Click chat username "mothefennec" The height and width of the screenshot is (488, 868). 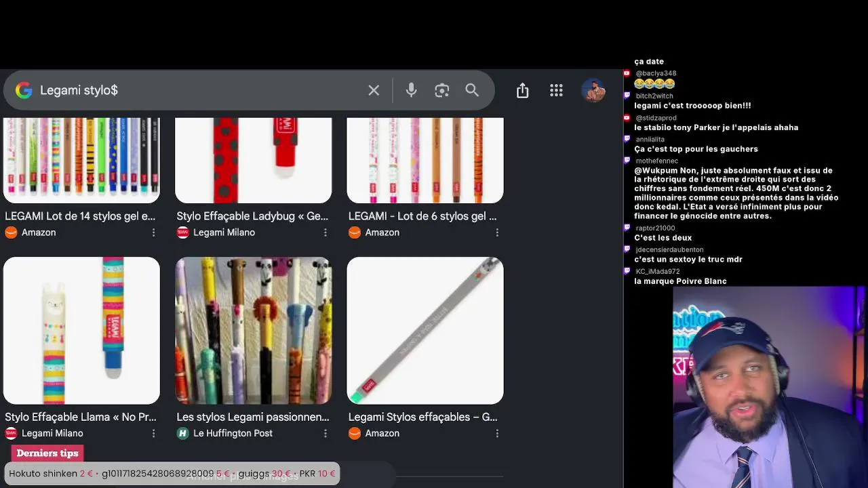coord(657,161)
